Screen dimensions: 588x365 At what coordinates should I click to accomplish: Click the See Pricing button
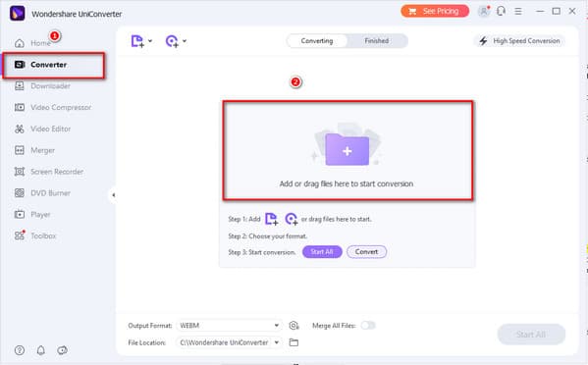click(x=435, y=11)
